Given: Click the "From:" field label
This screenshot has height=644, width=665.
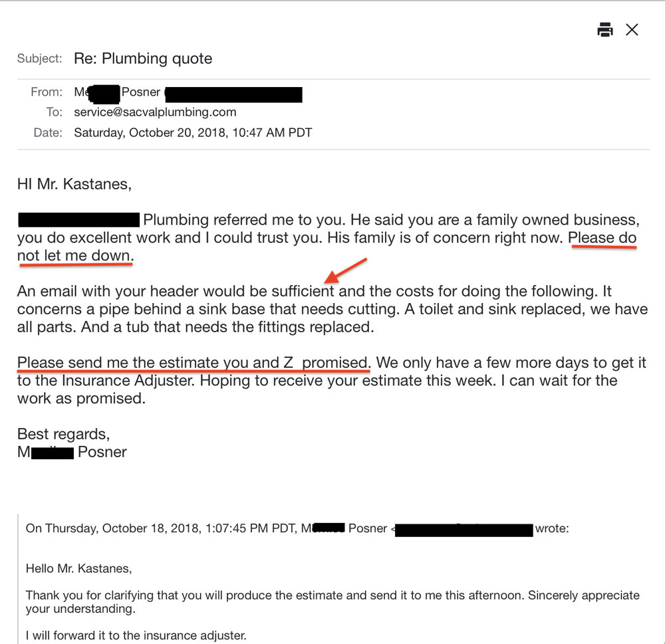Looking at the screenshot, I should [47, 92].
